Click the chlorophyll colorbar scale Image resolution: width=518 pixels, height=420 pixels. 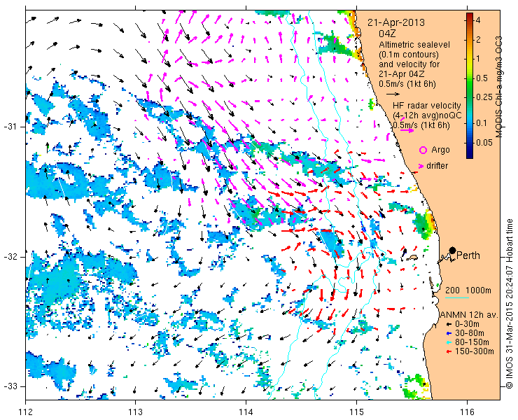click(x=470, y=86)
